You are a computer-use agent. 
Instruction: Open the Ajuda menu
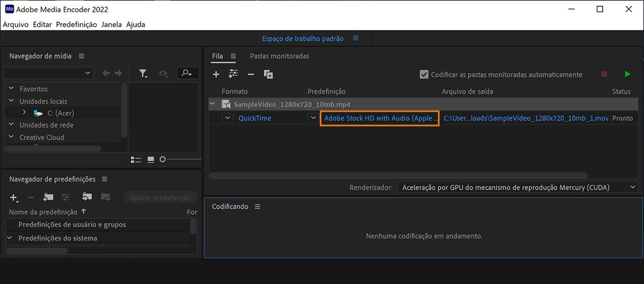[136, 24]
